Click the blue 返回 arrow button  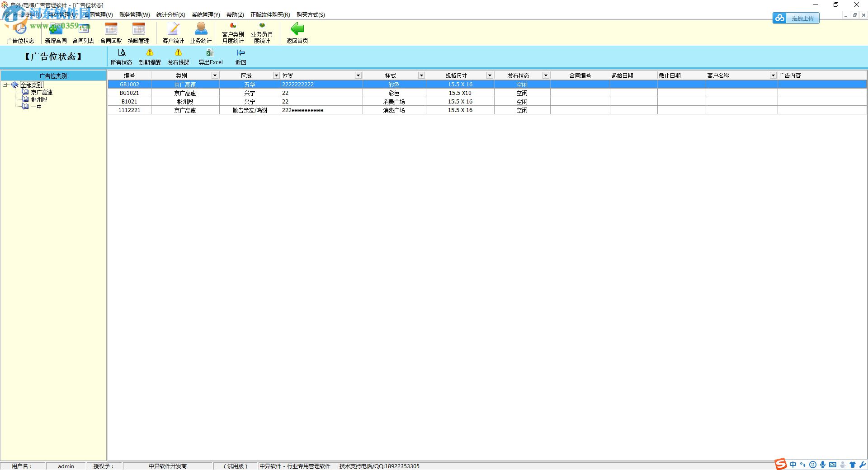point(241,57)
